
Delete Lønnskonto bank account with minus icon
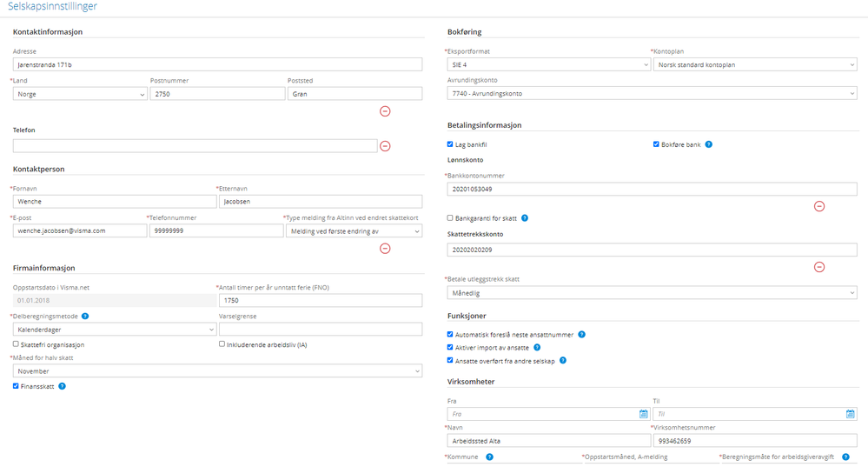point(819,207)
